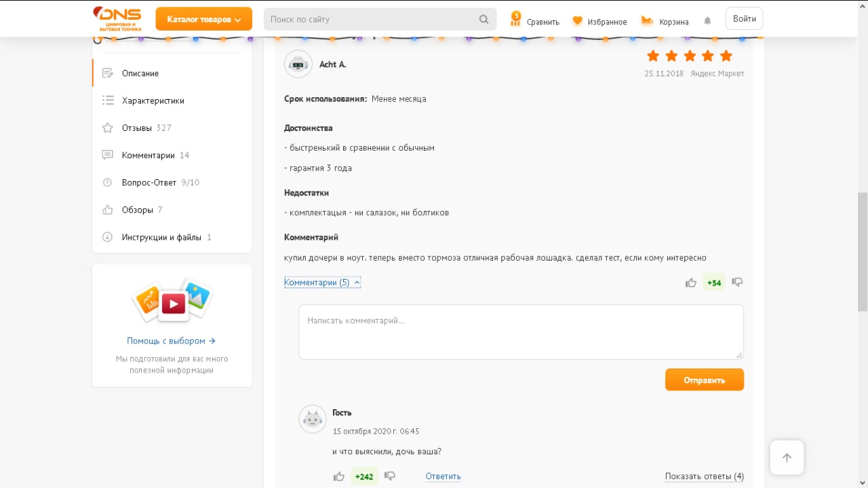Click the +242 comment score badge
The width and height of the screenshot is (868, 488).
coord(364,476)
